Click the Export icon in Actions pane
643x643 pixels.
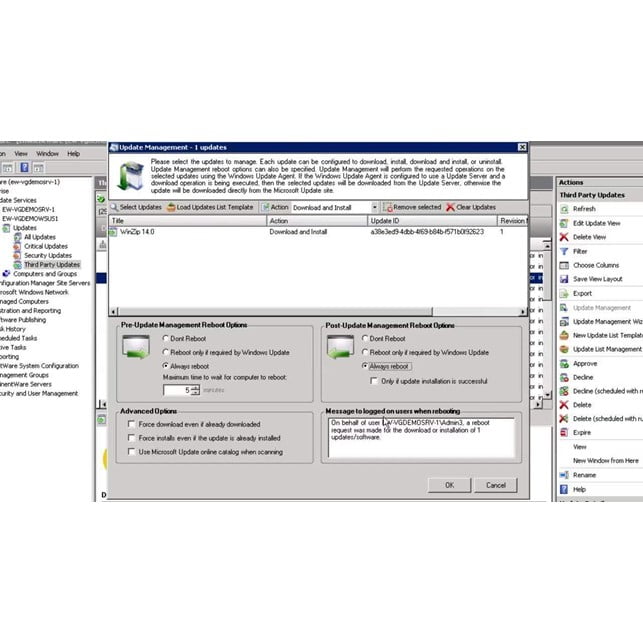point(564,293)
